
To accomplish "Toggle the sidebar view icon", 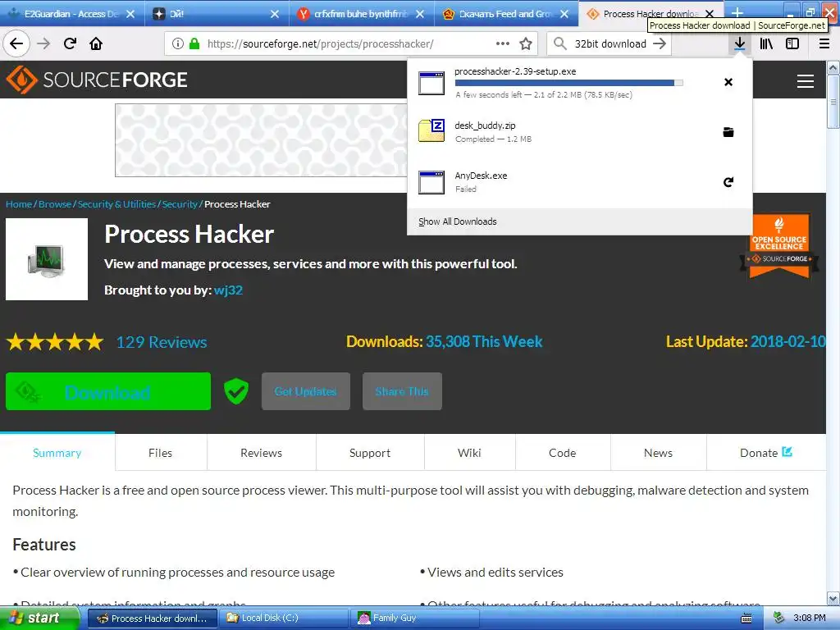I will pyautogui.click(x=792, y=43).
